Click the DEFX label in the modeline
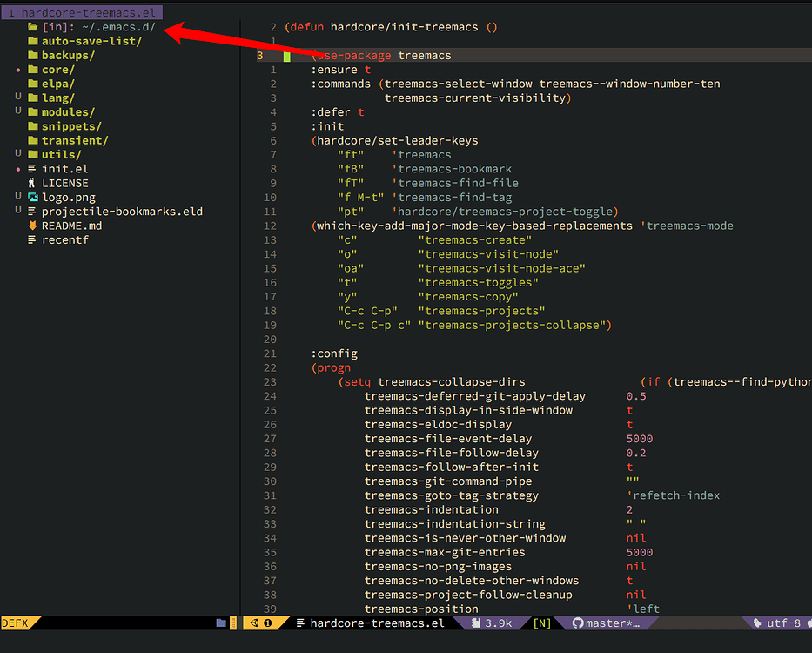 coord(13,623)
